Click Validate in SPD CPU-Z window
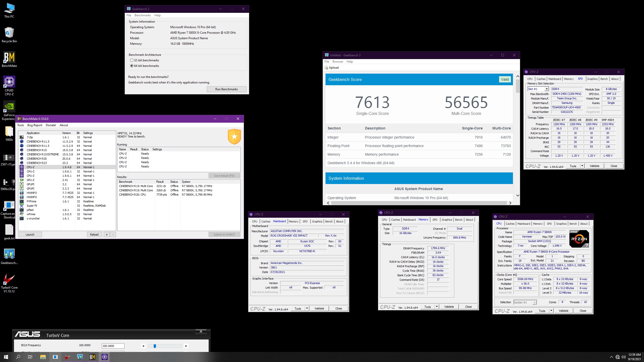644x362 pixels. 594,166
